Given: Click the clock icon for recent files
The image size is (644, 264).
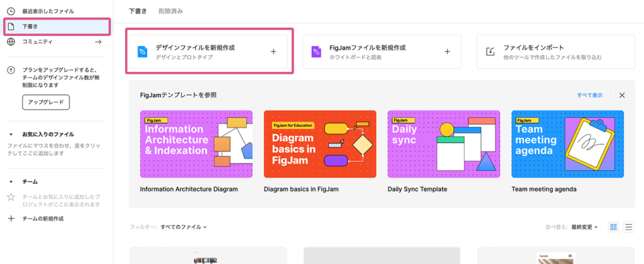Looking at the screenshot, I should pos(11,11).
